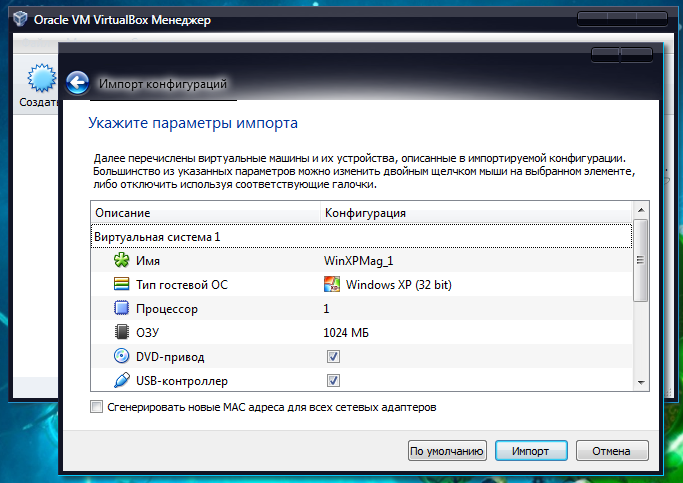Click the USB-контроллер label

tap(182, 381)
